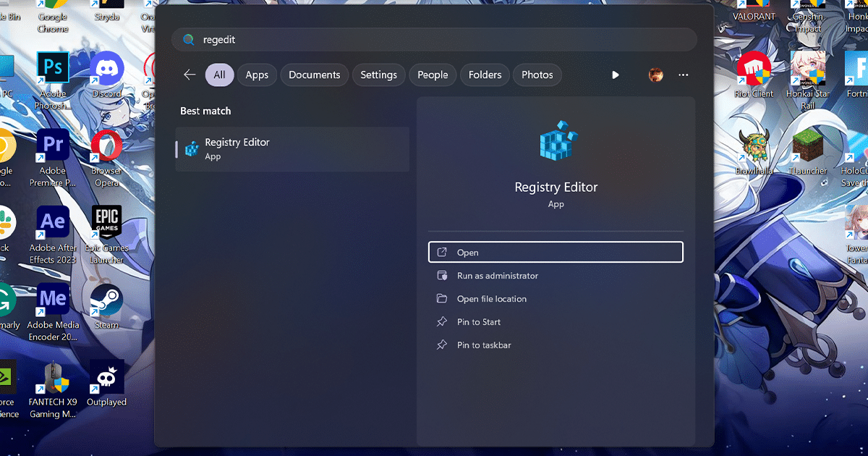Click the back arrow in search panel
868x456 pixels.
coord(190,75)
